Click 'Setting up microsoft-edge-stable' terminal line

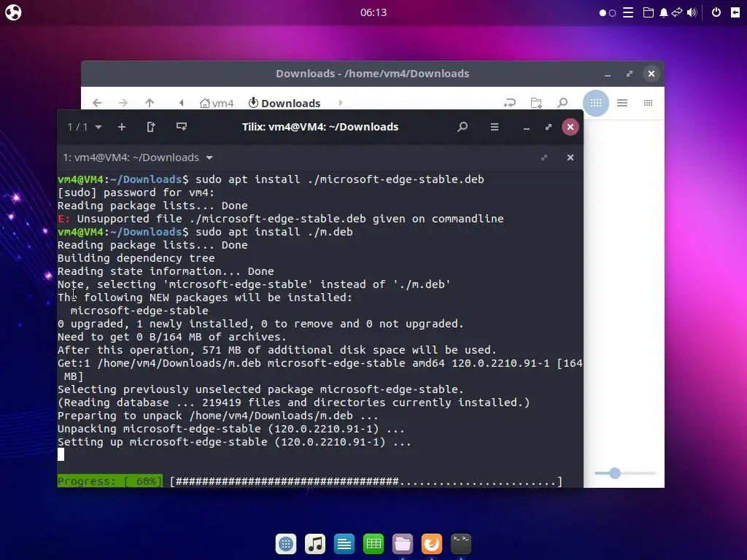click(234, 442)
